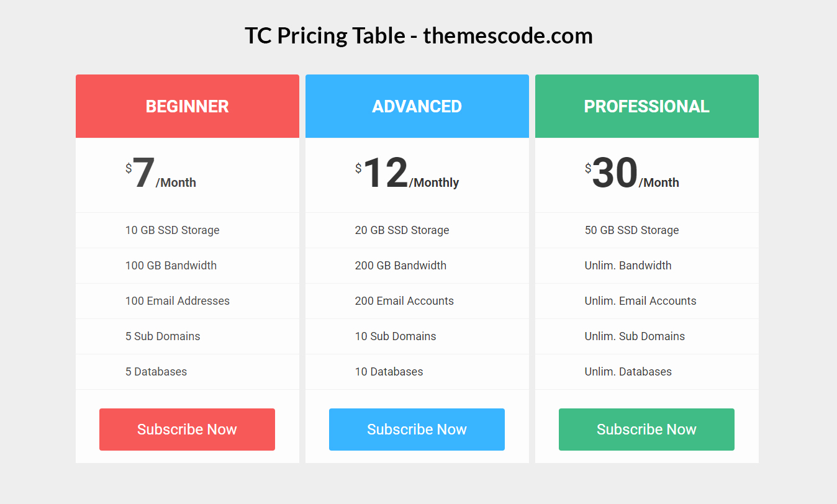Click the 20 GB SSD Storage feature
The height and width of the screenshot is (504, 837).
point(402,230)
